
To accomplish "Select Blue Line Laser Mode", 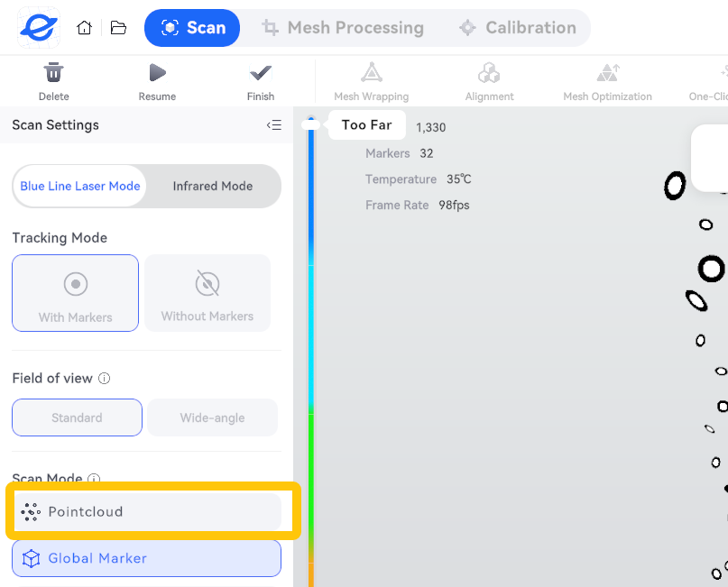I will [x=80, y=186].
